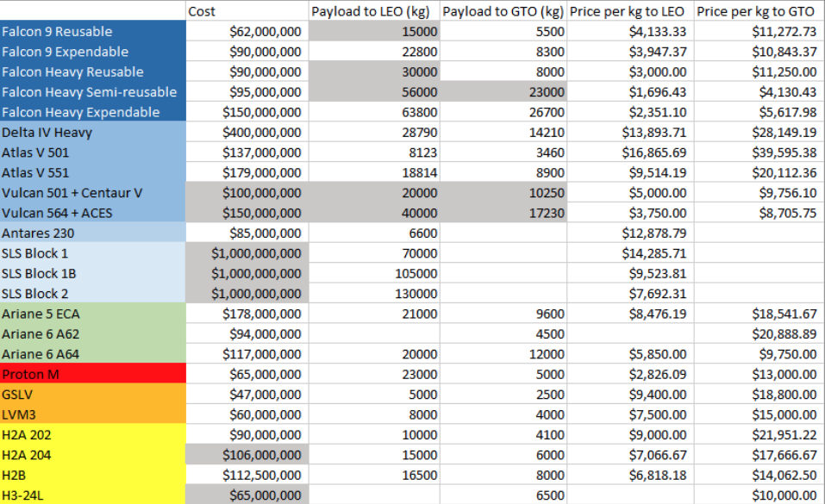
Task: Select the 9600 GTO payload cell
Action: (503, 314)
